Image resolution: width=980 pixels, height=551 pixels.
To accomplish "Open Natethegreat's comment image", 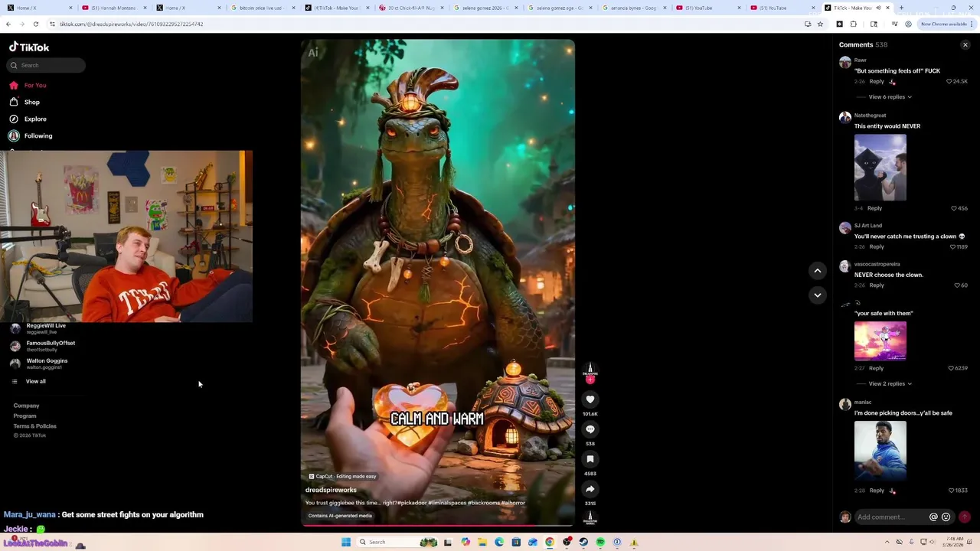I will point(880,168).
